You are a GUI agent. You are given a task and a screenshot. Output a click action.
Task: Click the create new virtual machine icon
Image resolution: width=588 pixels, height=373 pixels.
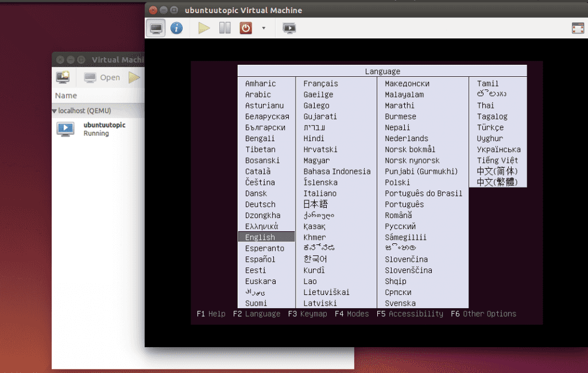[63, 77]
